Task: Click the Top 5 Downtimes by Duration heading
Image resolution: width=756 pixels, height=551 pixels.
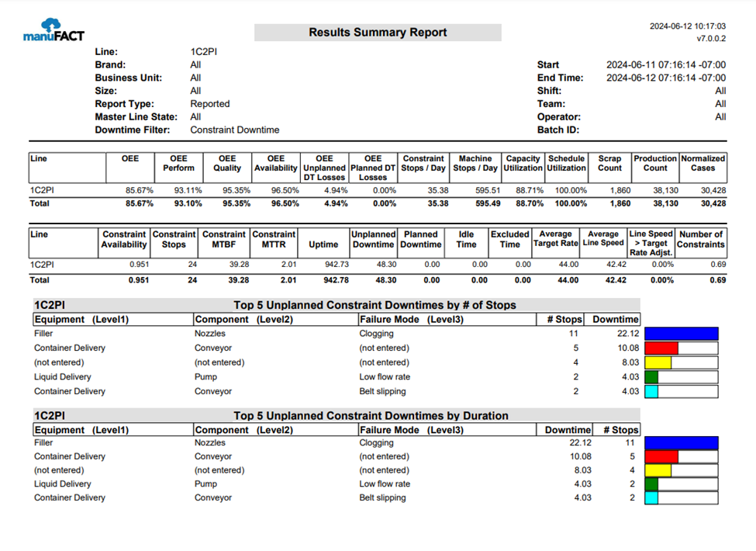Action: (371, 415)
